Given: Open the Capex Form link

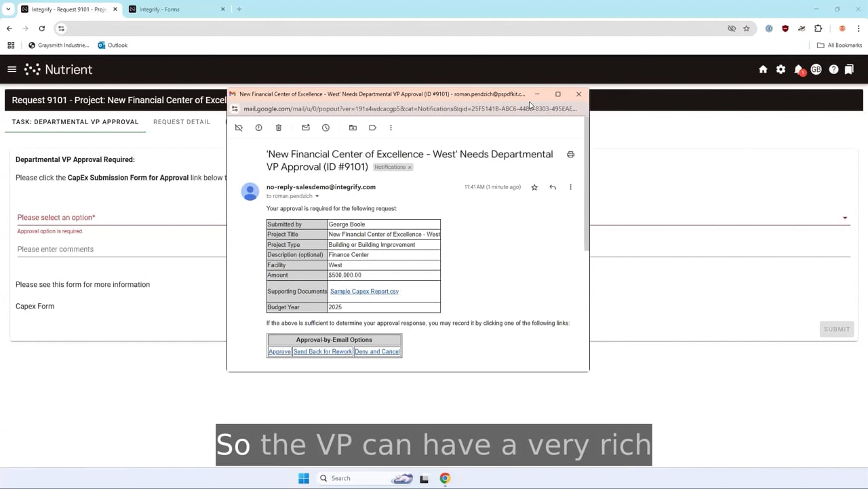Looking at the screenshot, I should [35, 307].
